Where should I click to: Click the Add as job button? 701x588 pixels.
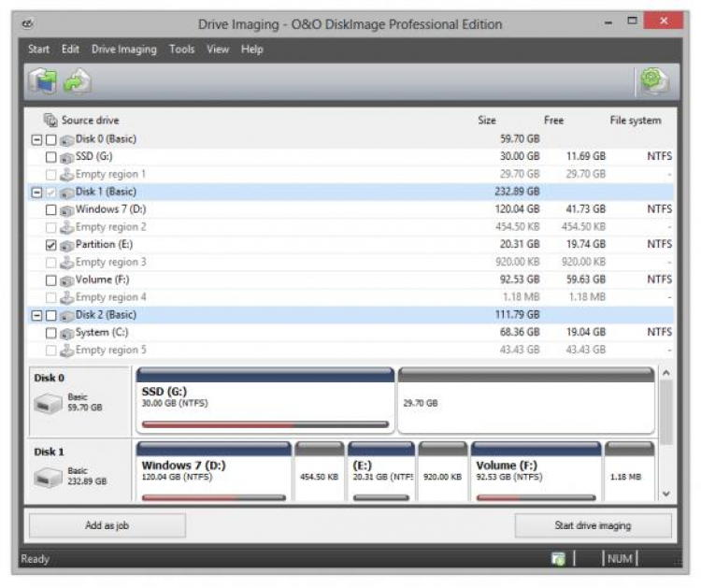click(x=107, y=525)
